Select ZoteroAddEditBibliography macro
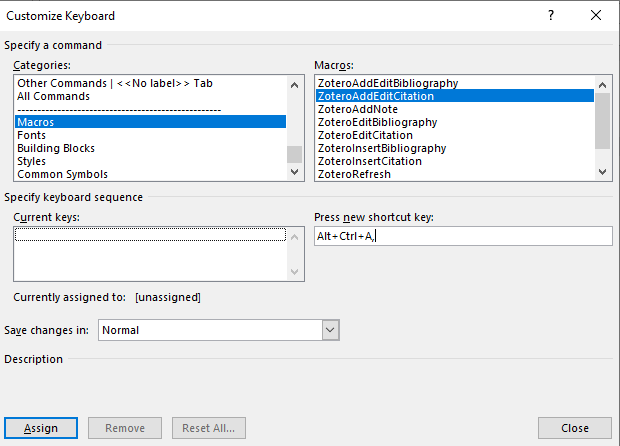 pos(455,83)
